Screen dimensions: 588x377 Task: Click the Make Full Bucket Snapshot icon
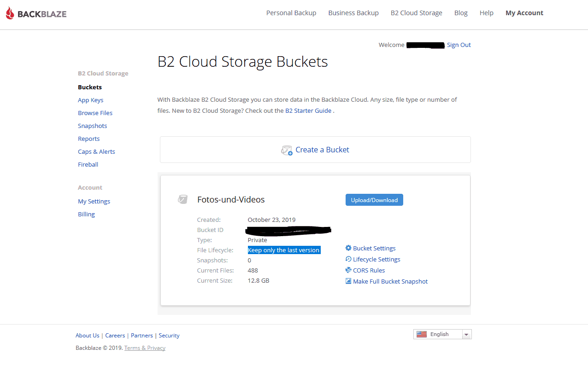click(348, 281)
